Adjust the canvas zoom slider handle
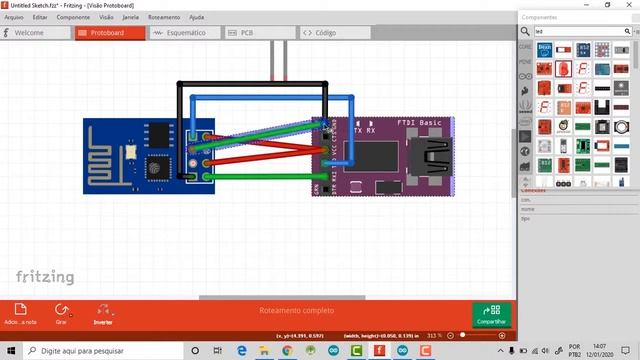 click(462, 335)
